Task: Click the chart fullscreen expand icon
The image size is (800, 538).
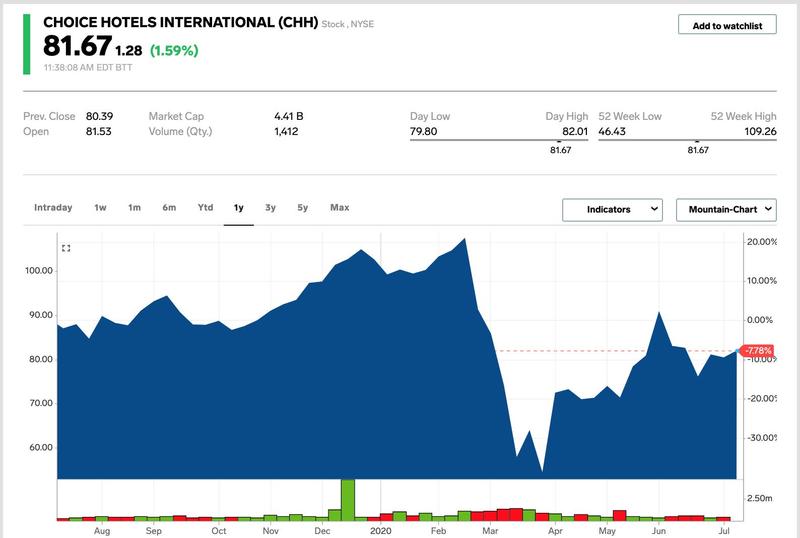Action: pyautogui.click(x=66, y=248)
